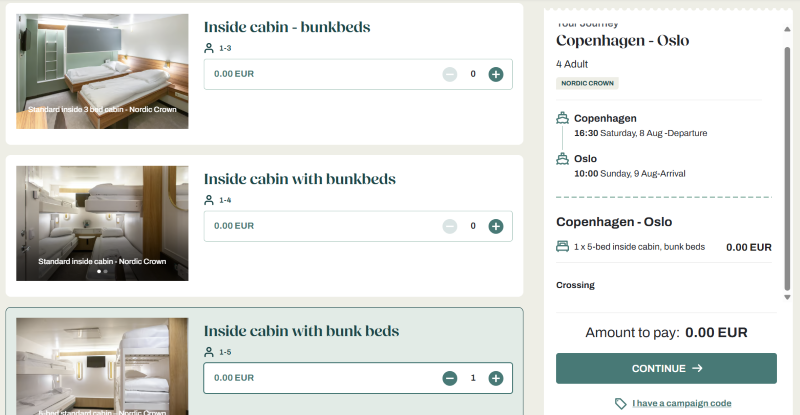Click the bed icon beside 5-bed inside cabin
800x415 pixels.
[x=562, y=247]
